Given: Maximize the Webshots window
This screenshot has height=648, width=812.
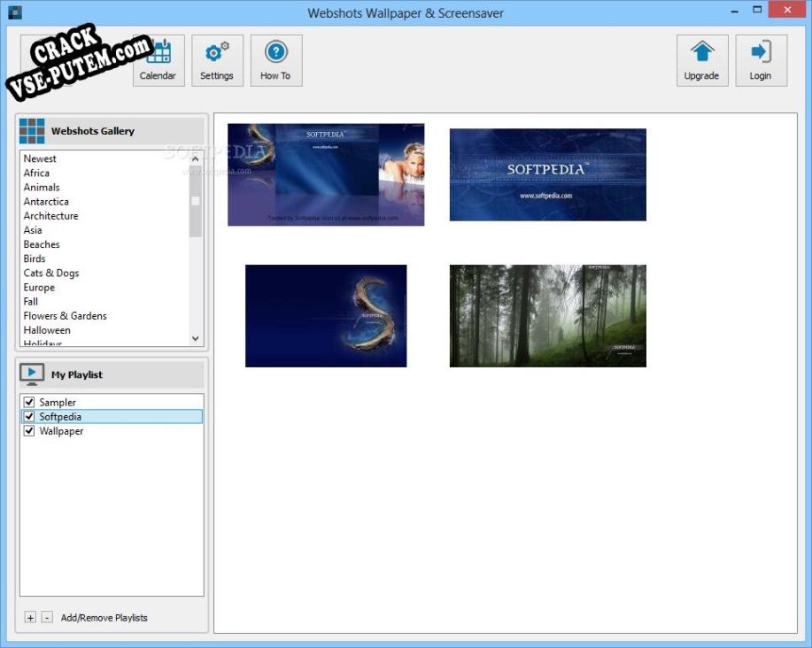Looking at the screenshot, I should [757, 11].
